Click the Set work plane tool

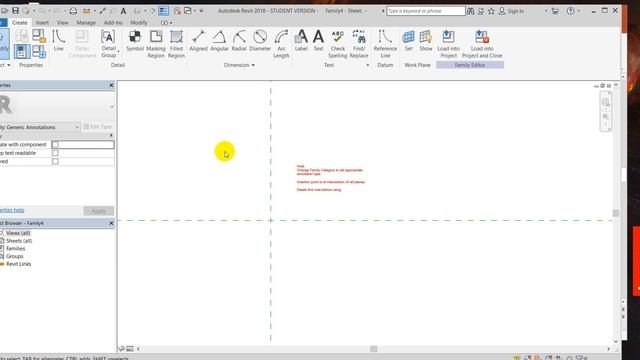pyautogui.click(x=409, y=40)
